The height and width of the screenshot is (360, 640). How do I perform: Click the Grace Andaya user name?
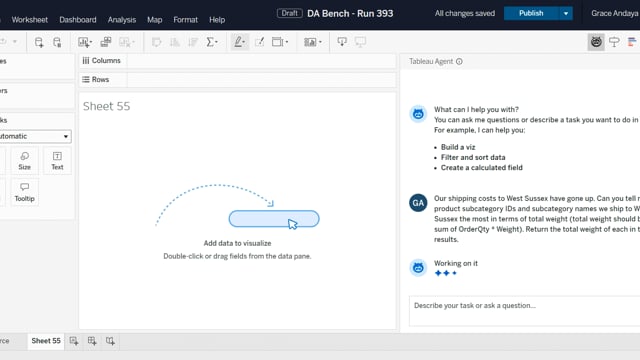tap(615, 13)
